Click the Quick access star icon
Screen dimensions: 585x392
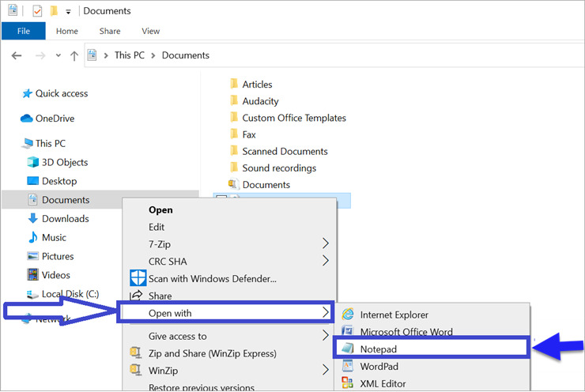point(27,93)
